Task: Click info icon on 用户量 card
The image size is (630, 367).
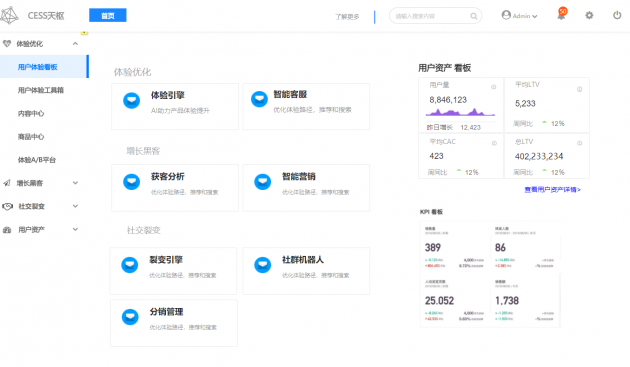Action: 493,87
